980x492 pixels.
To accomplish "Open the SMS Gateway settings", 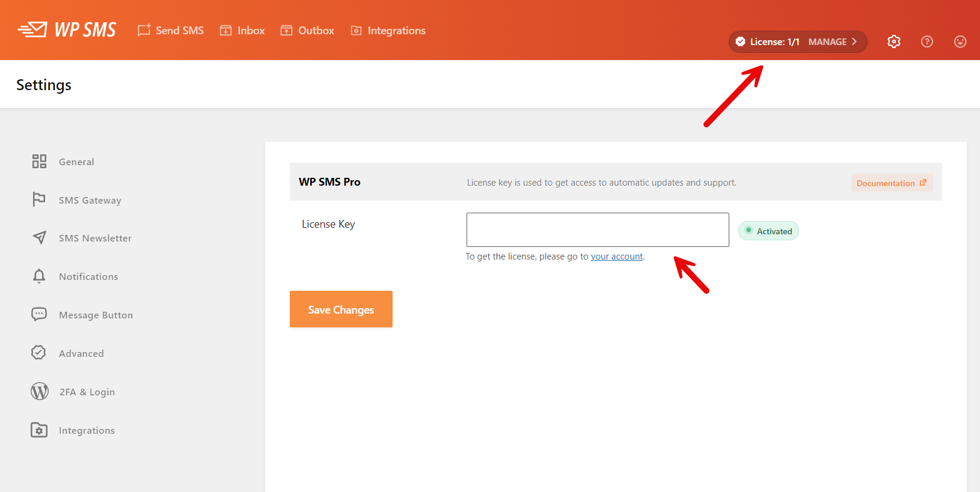I will 90,200.
